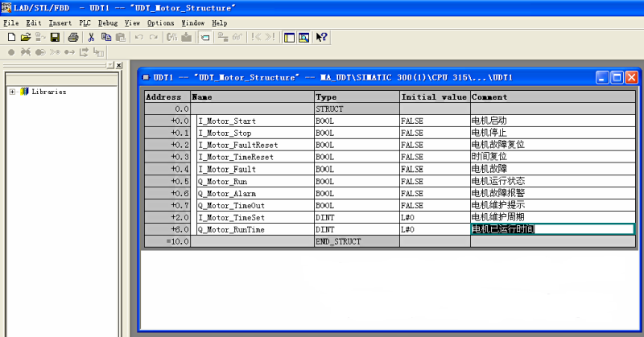The image size is (644, 337).
Task: Click the Paste clipboard icon
Action: point(121,37)
